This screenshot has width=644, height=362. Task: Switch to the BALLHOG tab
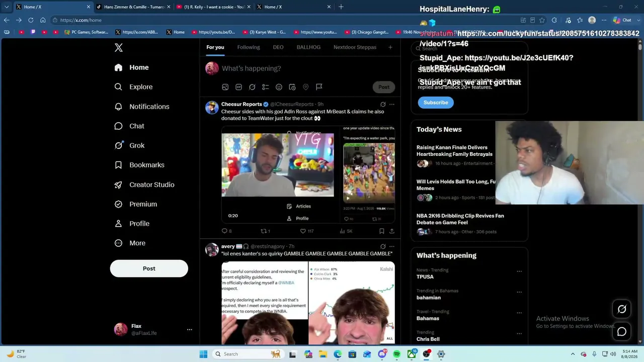[308, 47]
